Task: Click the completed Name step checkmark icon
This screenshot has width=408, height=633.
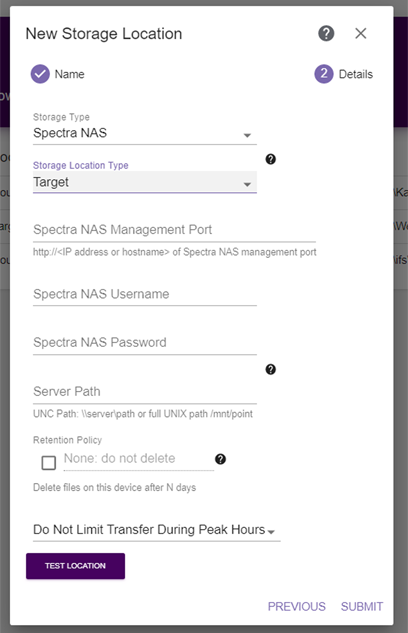Action: click(x=40, y=74)
